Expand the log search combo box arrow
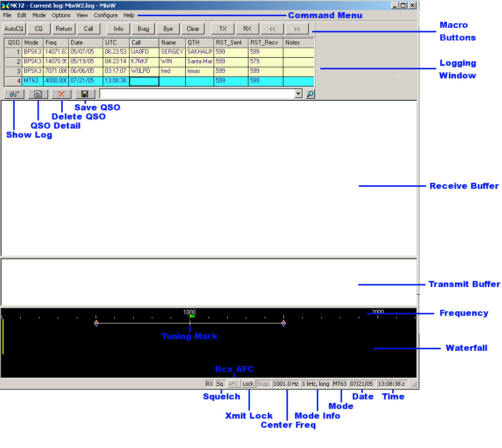The image size is (502, 448). click(299, 94)
